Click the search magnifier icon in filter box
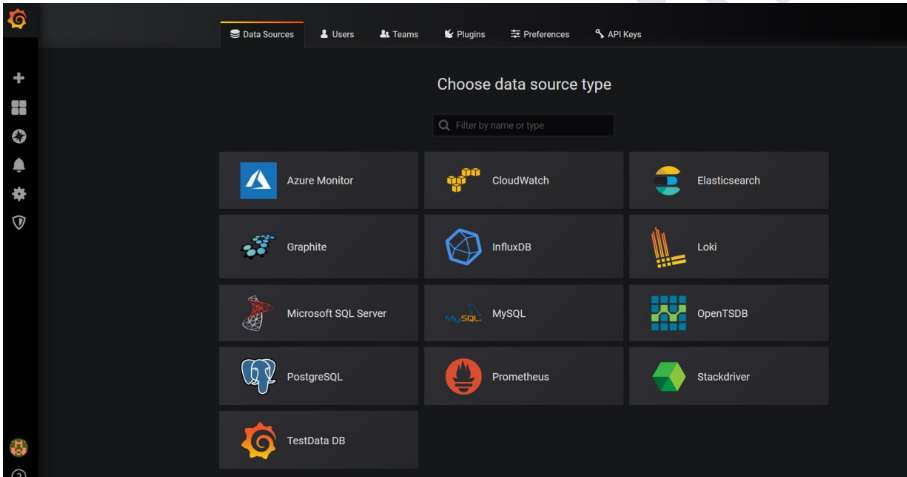 [x=444, y=125]
